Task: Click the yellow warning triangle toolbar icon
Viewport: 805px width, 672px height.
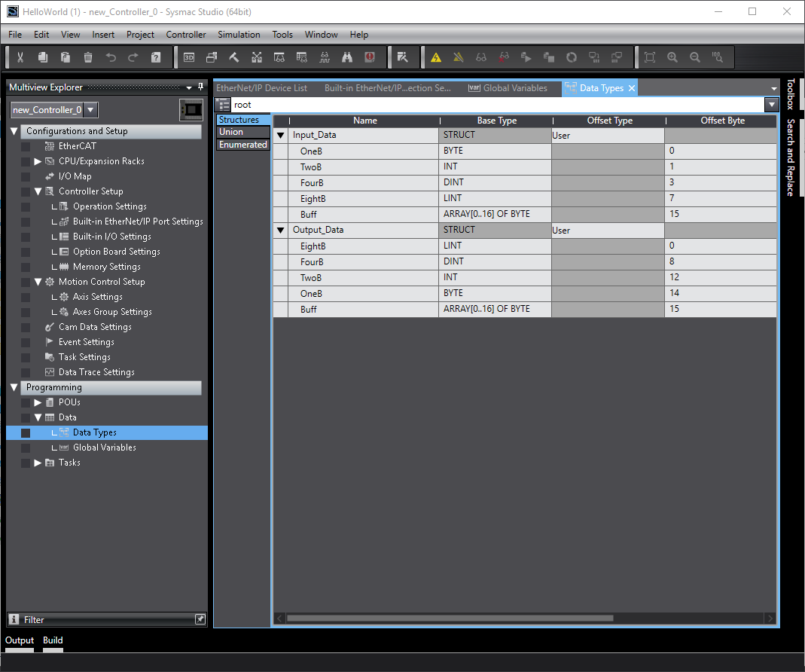Action: pos(435,57)
